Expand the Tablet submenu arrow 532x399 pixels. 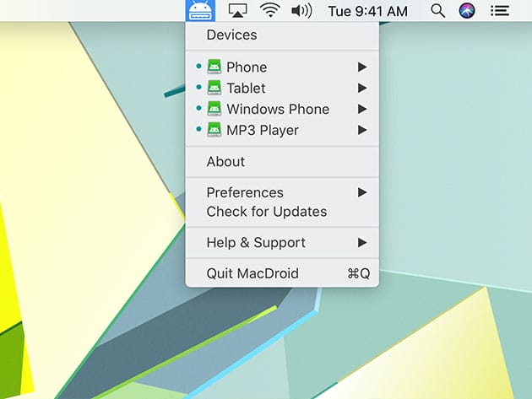point(362,88)
